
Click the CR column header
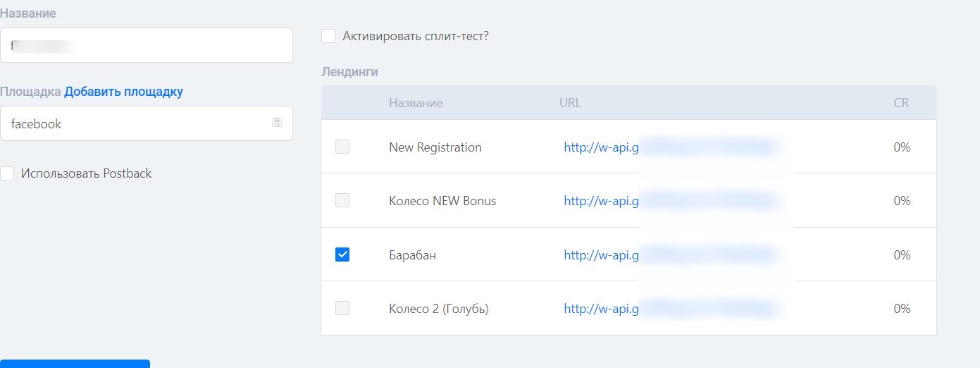tap(901, 103)
